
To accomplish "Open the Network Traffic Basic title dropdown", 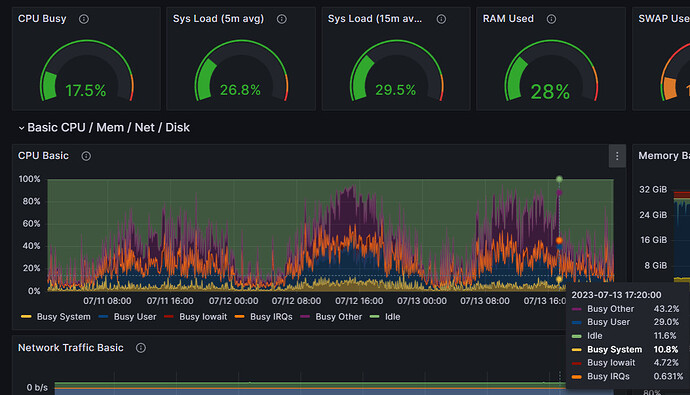I will pos(70,347).
